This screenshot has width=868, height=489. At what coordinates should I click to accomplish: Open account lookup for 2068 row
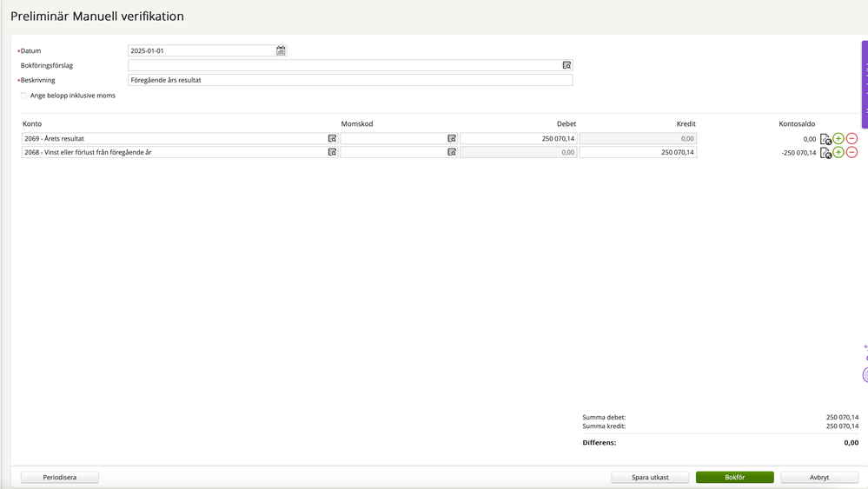pyautogui.click(x=332, y=152)
